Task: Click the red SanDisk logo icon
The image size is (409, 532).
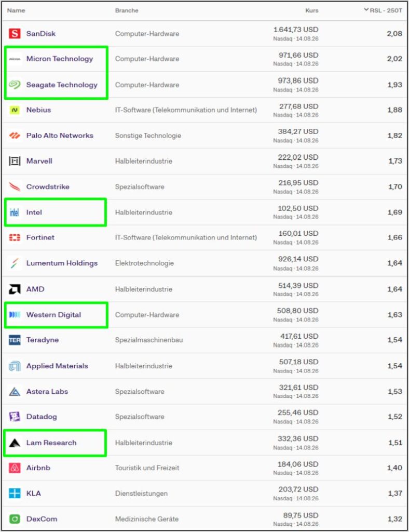Action: (15, 33)
